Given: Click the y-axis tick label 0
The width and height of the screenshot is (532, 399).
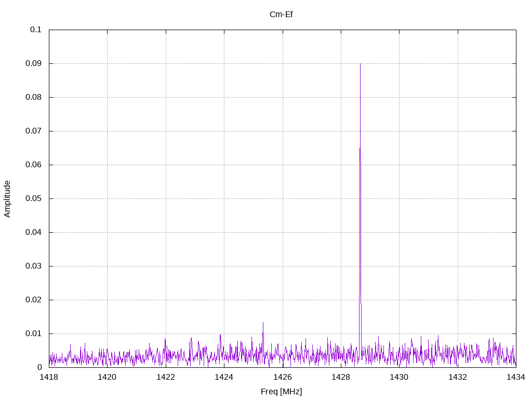Looking at the screenshot, I should click(x=39, y=367).
